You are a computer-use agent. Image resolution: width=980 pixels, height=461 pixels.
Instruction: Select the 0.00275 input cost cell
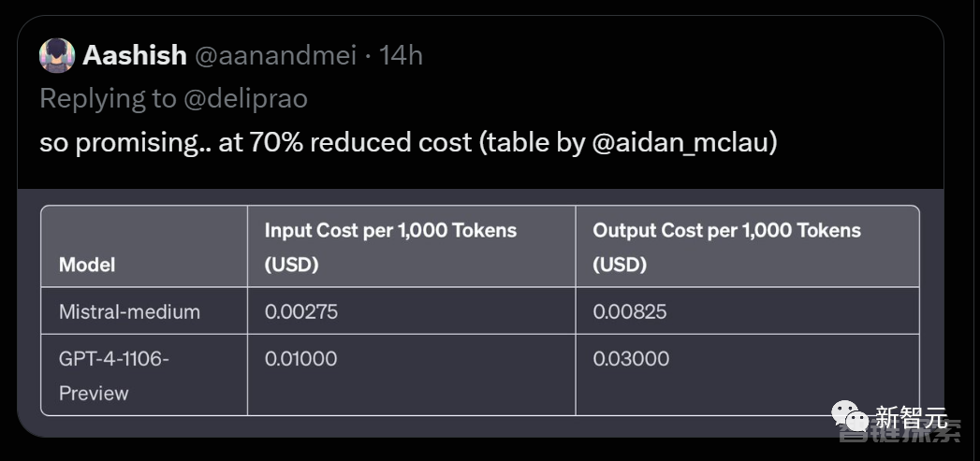pos(301,311)
